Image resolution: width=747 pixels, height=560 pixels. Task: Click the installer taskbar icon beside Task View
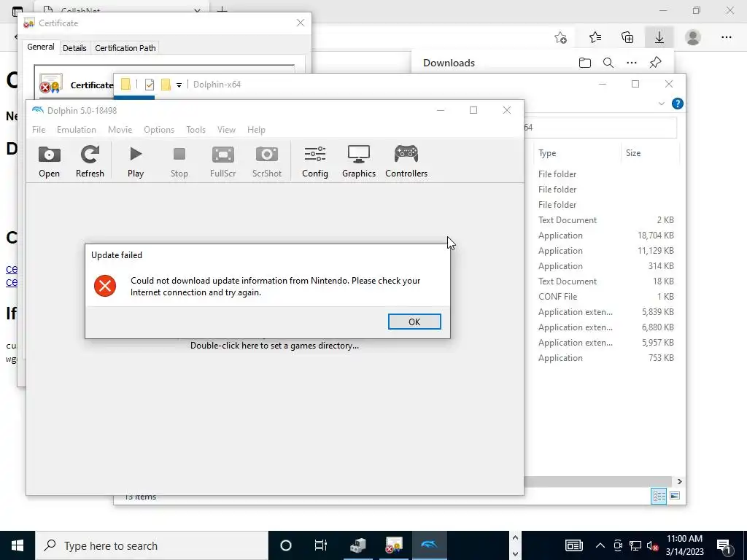click(357, 545)
